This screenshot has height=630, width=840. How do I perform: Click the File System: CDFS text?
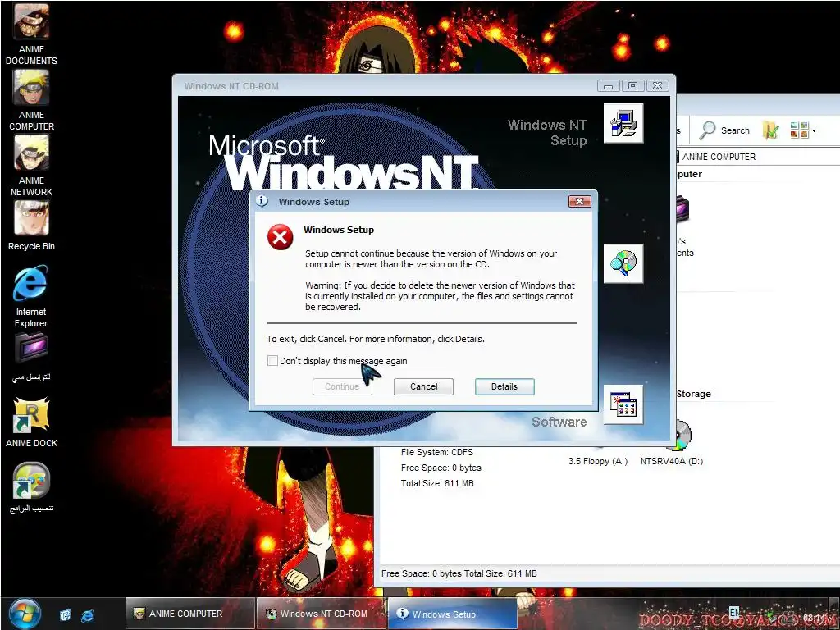pyautogui.click(x=436, y=452)
